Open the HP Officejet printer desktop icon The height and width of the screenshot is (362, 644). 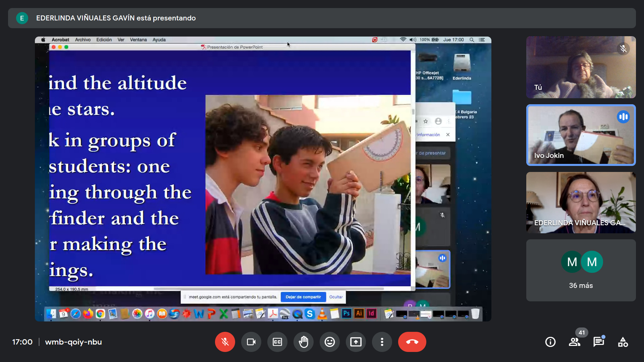429,67
